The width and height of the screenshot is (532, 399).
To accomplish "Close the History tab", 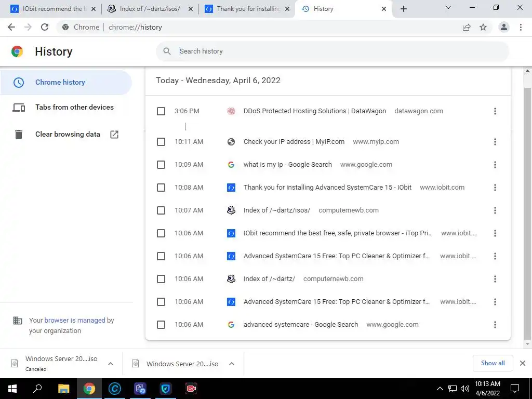I will click(384, 9).
